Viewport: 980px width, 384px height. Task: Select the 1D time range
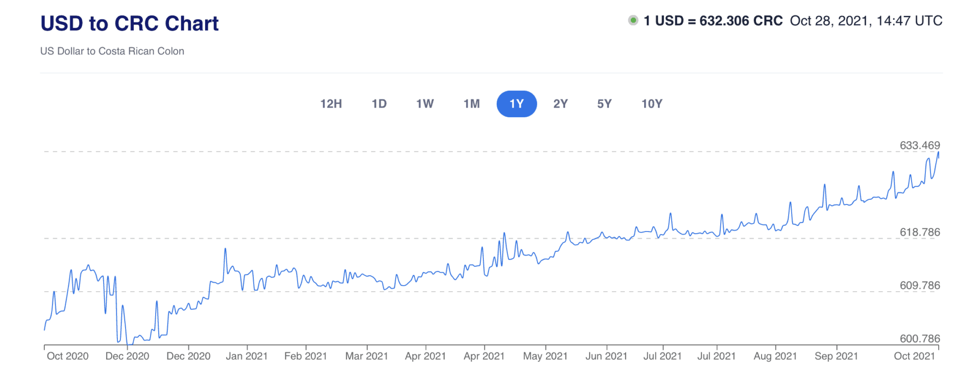click(x=379, y=104)
